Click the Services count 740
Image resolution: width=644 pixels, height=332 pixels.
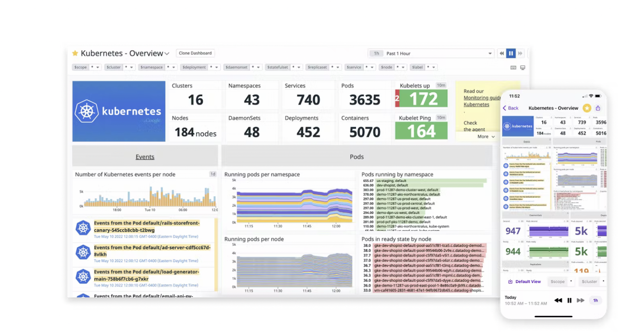point(308,100)
